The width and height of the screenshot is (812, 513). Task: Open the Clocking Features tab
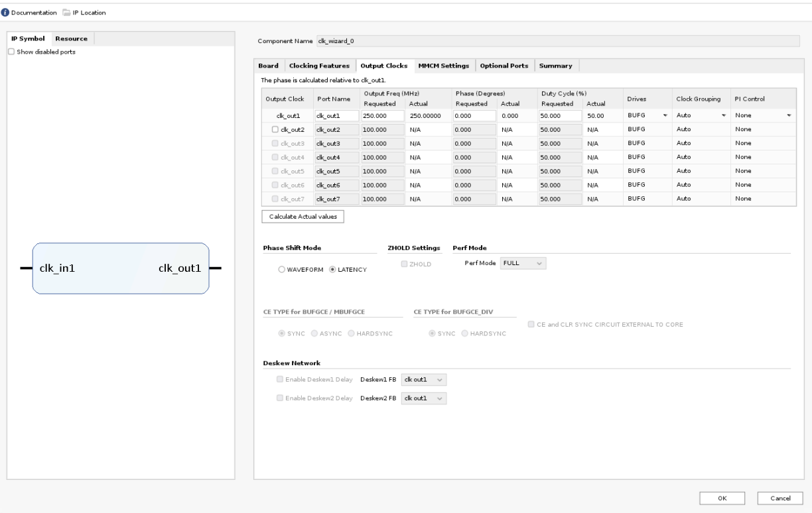tap(318, 66)
